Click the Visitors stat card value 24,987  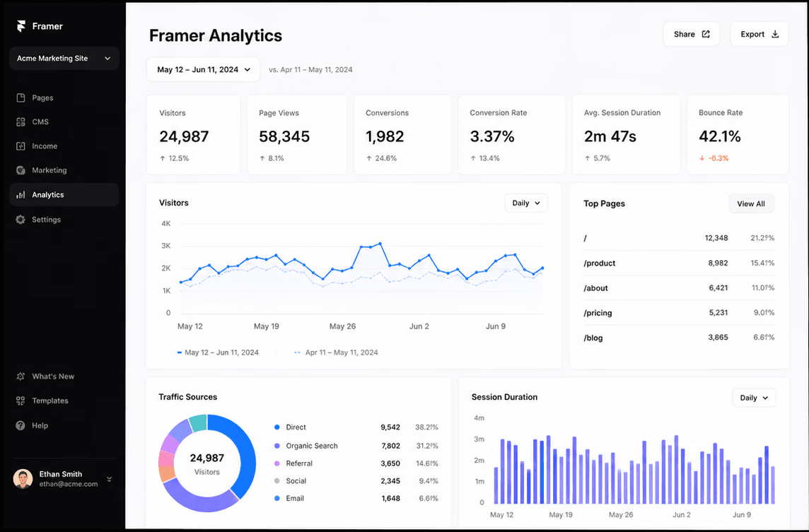point(184,136)
